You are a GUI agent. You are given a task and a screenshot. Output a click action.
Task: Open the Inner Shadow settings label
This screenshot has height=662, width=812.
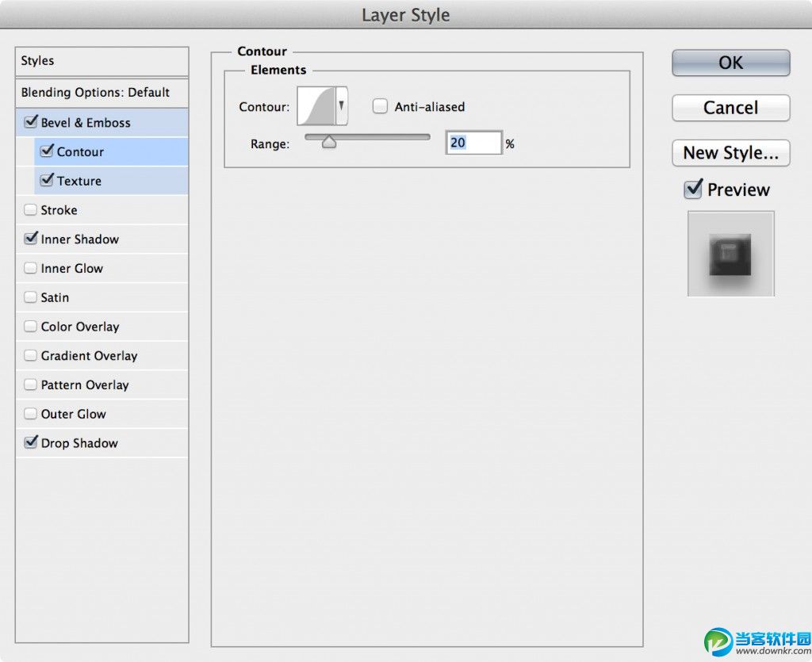(x=80, y=239)
